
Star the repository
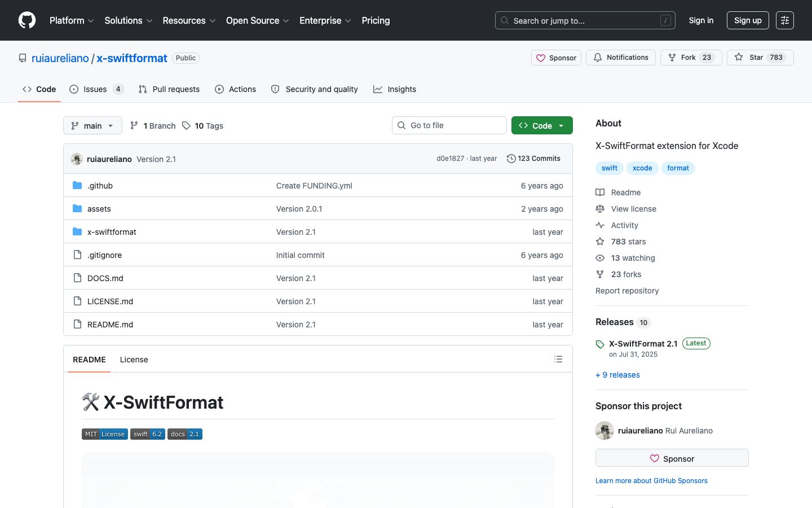[760, 58]
